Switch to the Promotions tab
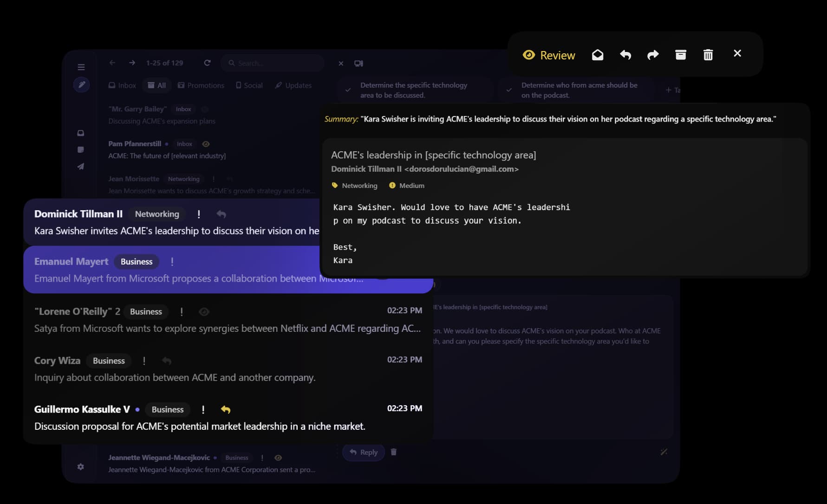Screen dimensions: 827x504 pos(201,85)
